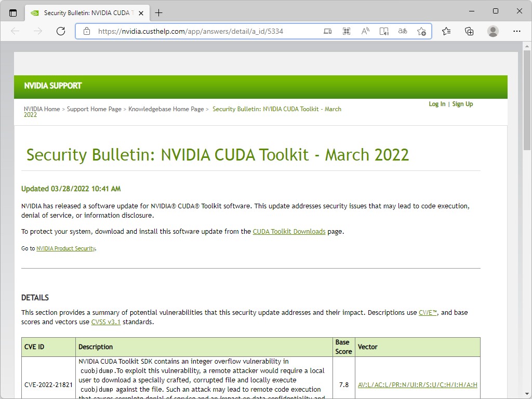Screen dimensions: 532x399
Task: Click the Sign Up link
Action: tap(462, 104)
